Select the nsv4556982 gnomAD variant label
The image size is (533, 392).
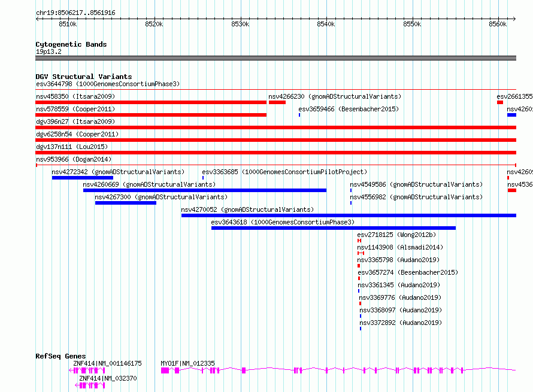click(416, 197)
